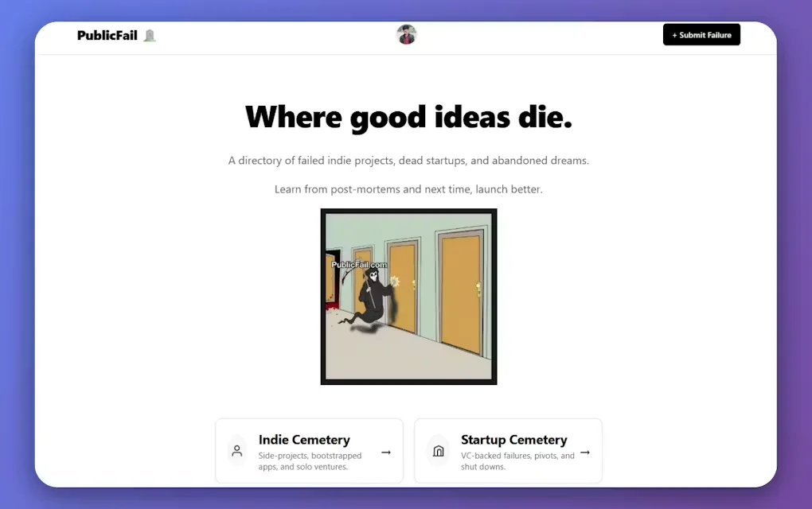Click the PublicFail.com label inside the meme
Viewport: 812px width, 509px height.
coord(359,265)
